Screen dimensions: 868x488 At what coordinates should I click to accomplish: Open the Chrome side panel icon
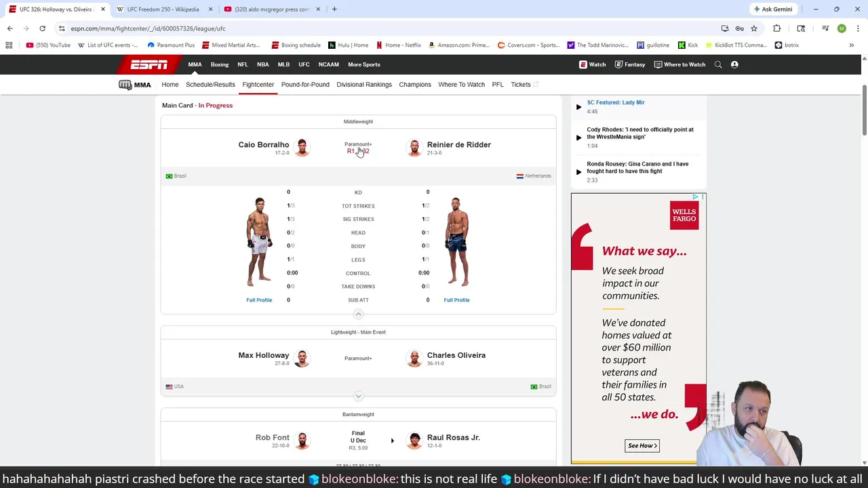pos(801,28)
